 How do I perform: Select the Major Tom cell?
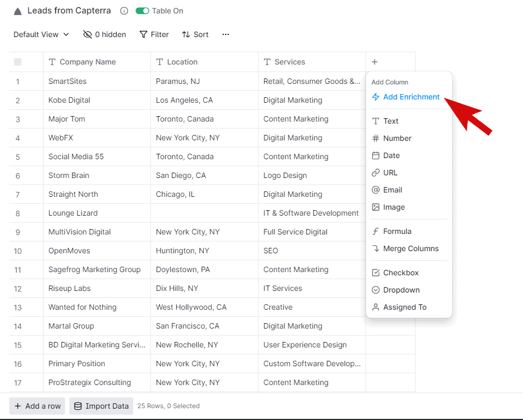click(97, 119)
